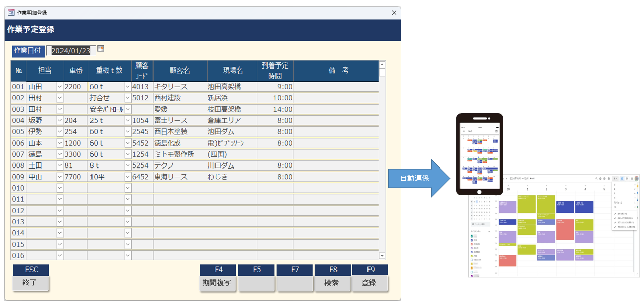Click the 到着予定時間 cell showing 14:00
Image resolution: width=644 pixels, height=303 pixels.
tap(275, 109)
